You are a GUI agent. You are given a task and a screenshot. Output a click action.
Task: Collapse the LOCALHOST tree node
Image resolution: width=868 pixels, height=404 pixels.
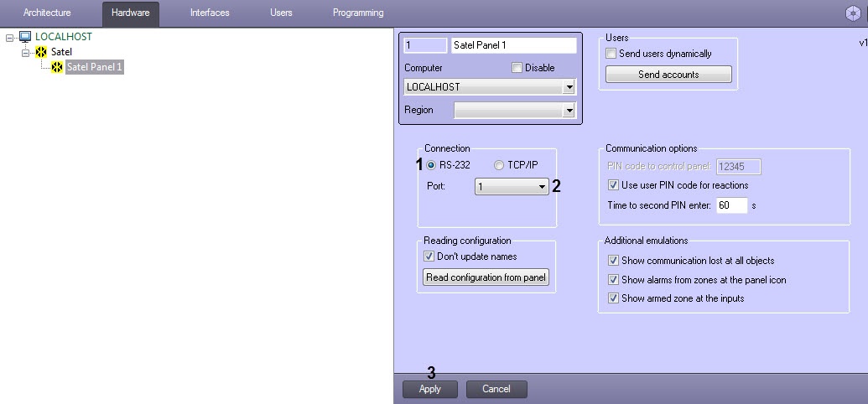point(9,37)
